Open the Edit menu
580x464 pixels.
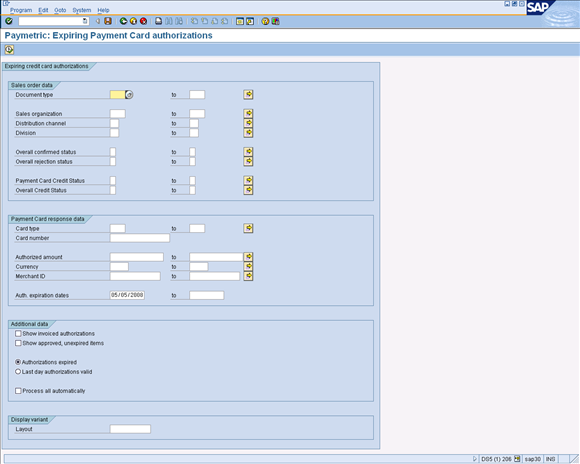43,10
